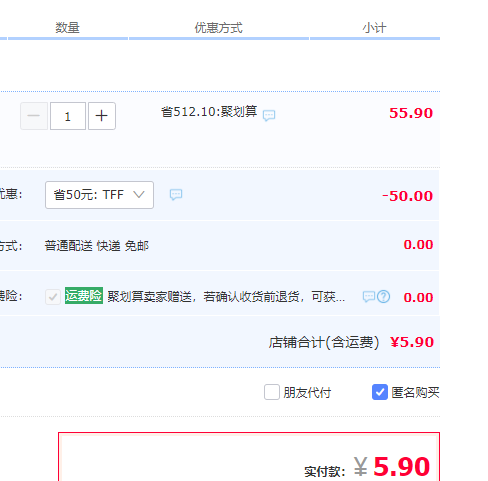Image resolution: width=488 pixels, height=481 pixels.
Task: Click the 数量 column header
Action: (68, 28)
